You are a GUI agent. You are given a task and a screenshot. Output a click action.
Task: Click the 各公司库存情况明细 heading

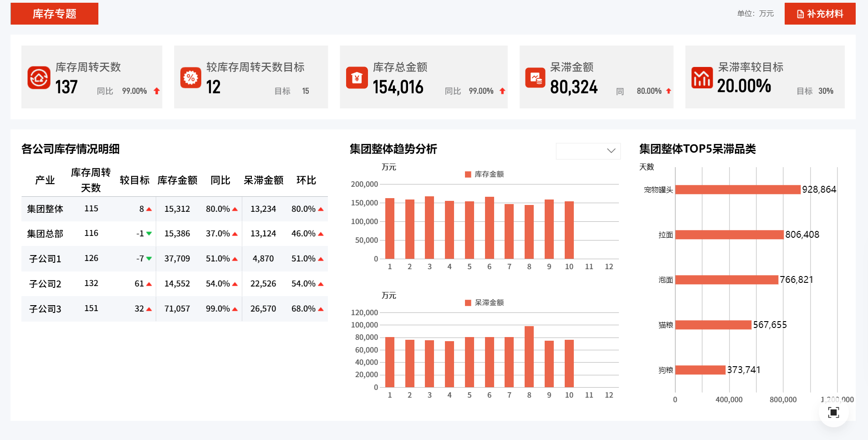pyautogui.click(x=71, y=149)
